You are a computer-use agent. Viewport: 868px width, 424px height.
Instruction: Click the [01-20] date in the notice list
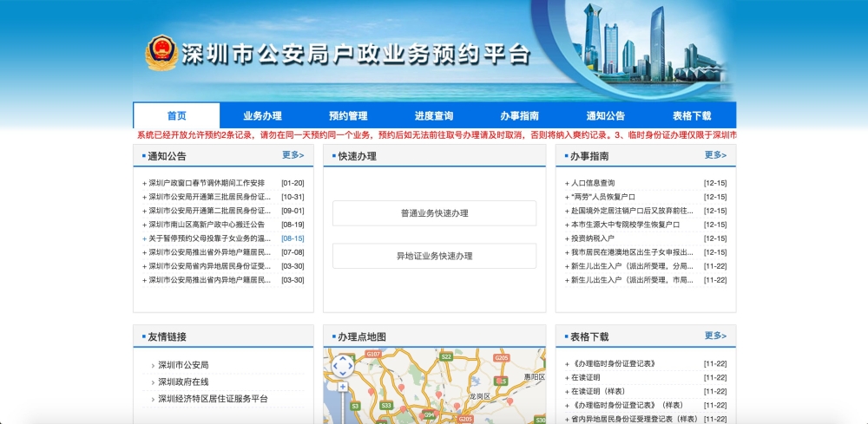(293, 183)
